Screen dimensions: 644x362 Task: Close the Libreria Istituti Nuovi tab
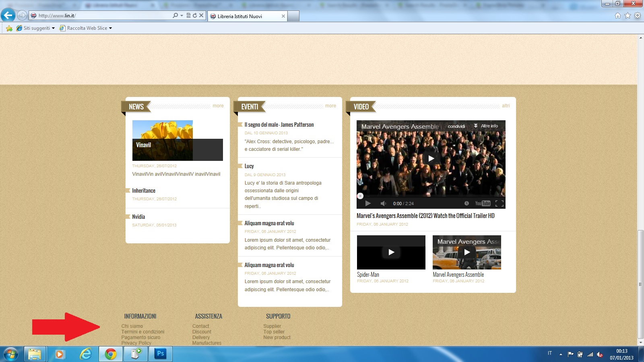pos(283,16)
